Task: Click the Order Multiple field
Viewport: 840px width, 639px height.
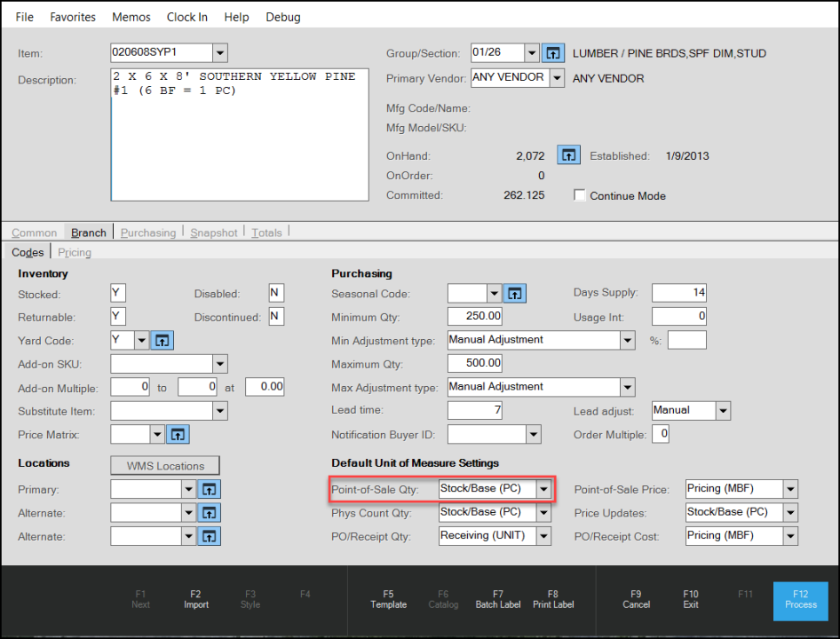Action: tap(660, 434)
